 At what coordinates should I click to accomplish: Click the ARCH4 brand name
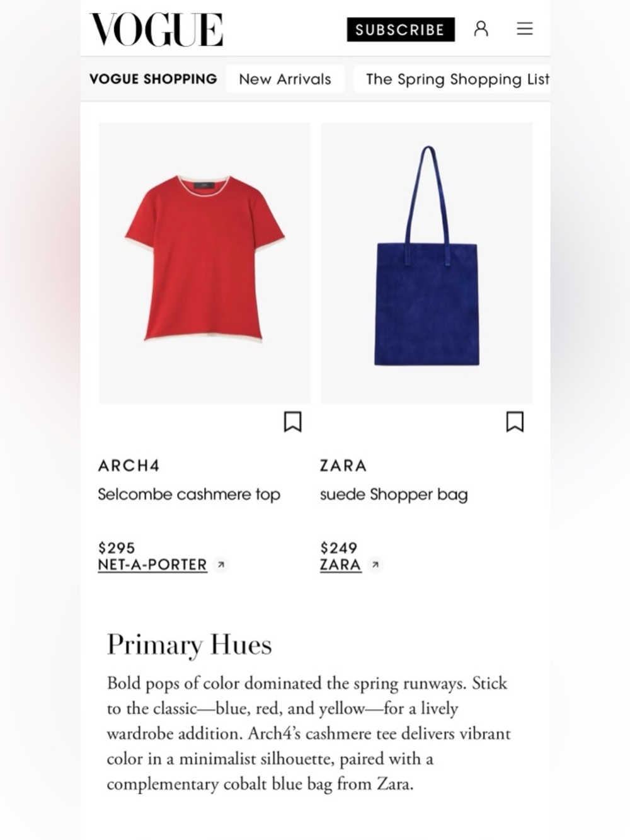(129, 466)
